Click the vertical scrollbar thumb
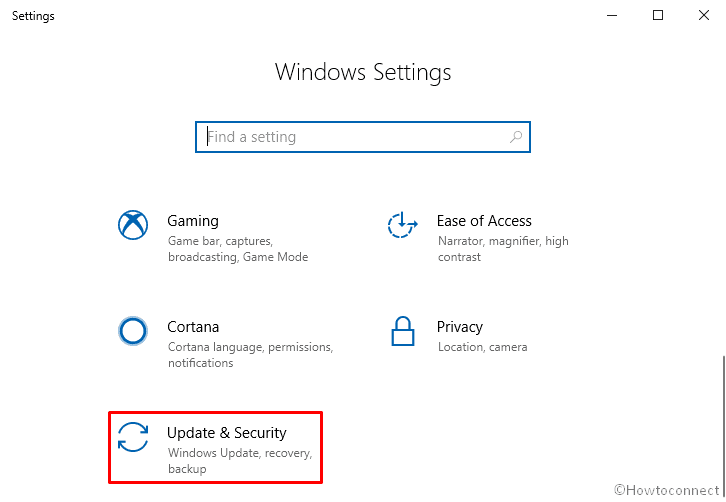This screenshot has width=726, height=502. tap(723, 426)
